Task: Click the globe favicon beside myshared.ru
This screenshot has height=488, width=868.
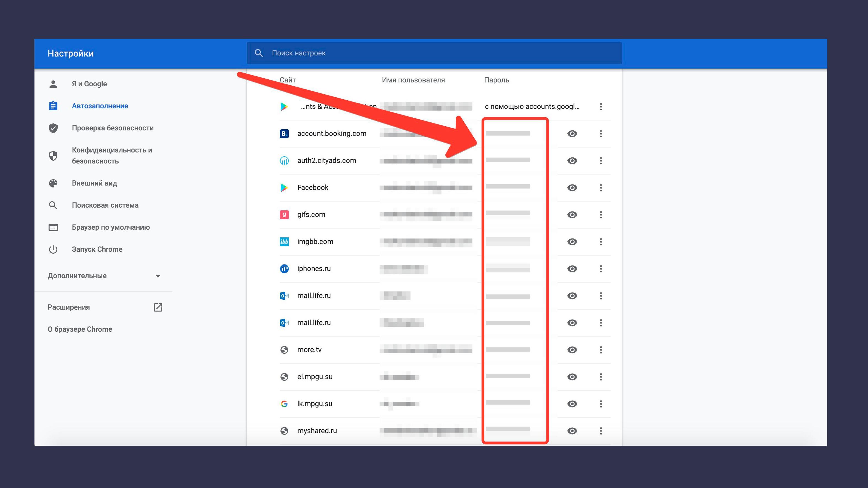Action: click(x=284, y=431)
